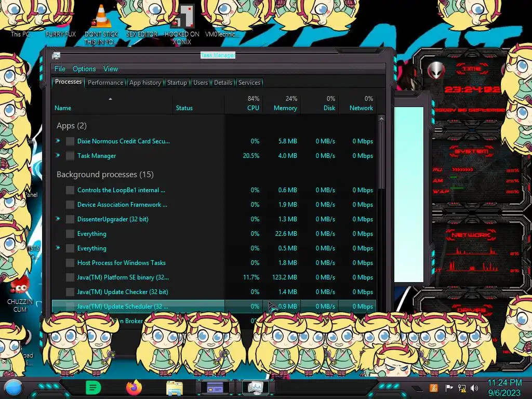
Task: Switch to the Performance tab
Action: [105, 83]
